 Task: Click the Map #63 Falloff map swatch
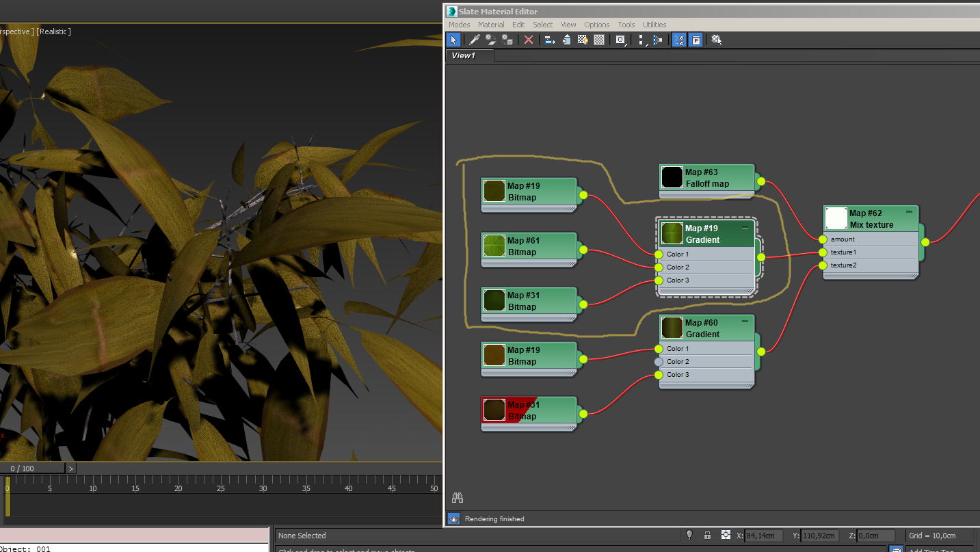coord(672,178)
